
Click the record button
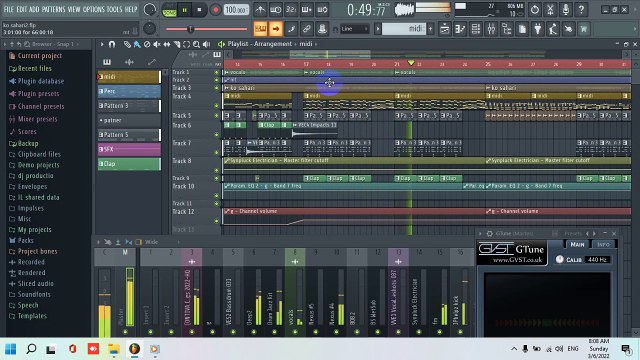[215, 10]
